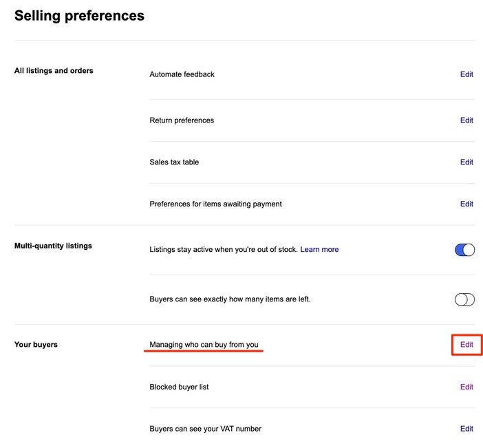
Task: Click the Automate feedback label text
Action: pyautogui.click(x=182, y=74)
